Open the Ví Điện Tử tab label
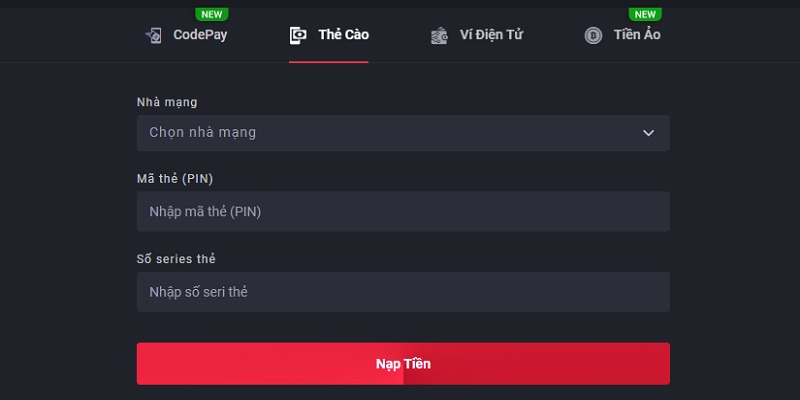This screenshot has height=400, width=800. 491,35
